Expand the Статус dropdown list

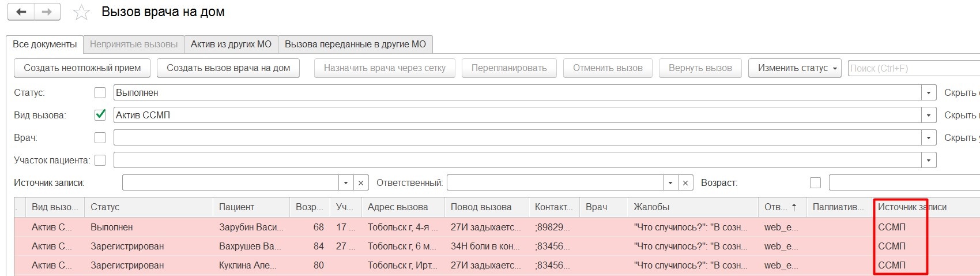(928, 92)
